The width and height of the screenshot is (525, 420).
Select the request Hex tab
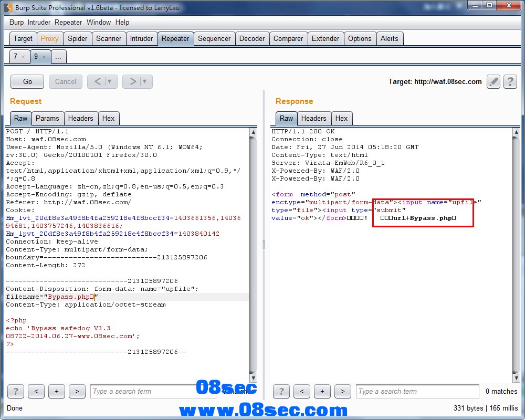[108, 118]
